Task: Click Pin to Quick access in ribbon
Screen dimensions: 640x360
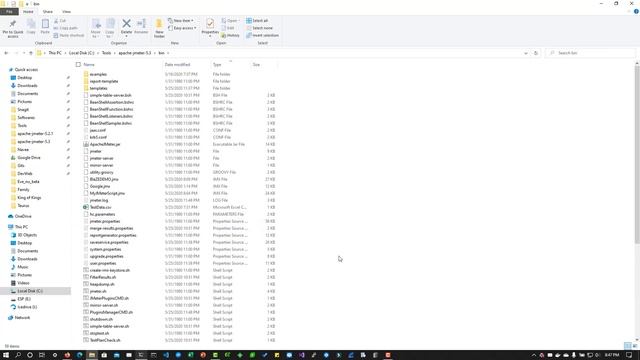Action: click(13, 28)
